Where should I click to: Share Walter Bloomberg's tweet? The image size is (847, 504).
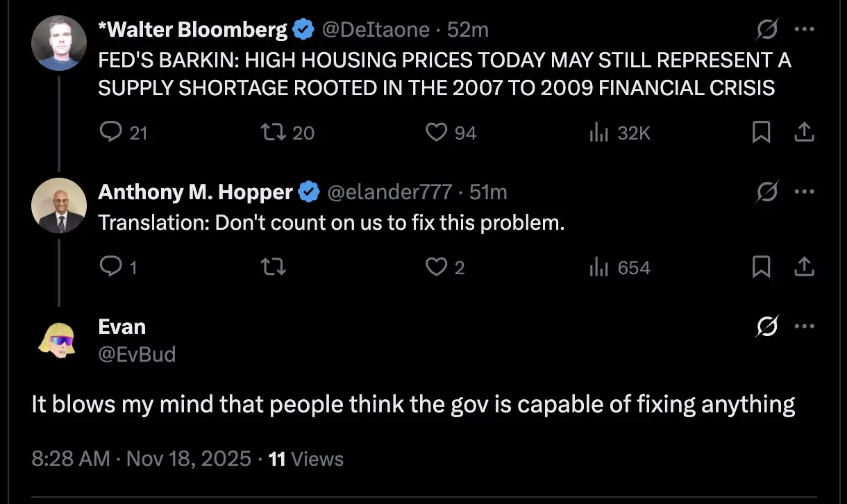point(804,132)
